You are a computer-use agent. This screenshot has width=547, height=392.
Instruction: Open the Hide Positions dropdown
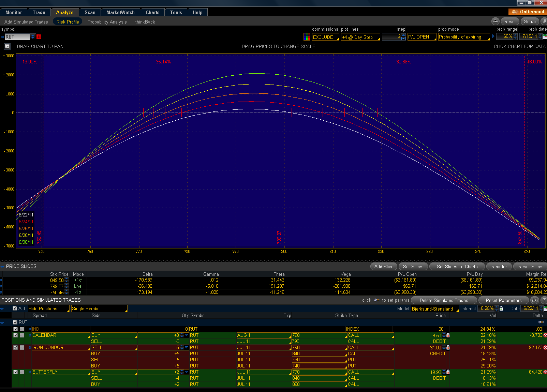click(48, 308)
